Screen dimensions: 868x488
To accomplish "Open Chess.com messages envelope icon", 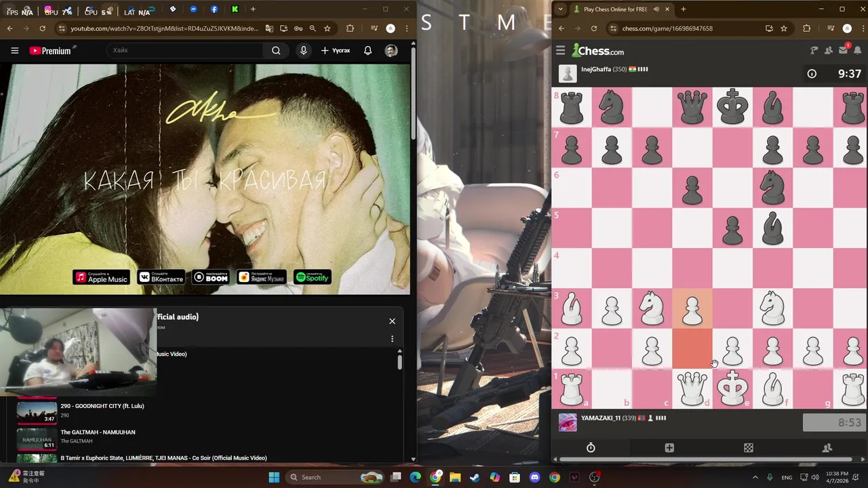I will [x=843, y=51].
